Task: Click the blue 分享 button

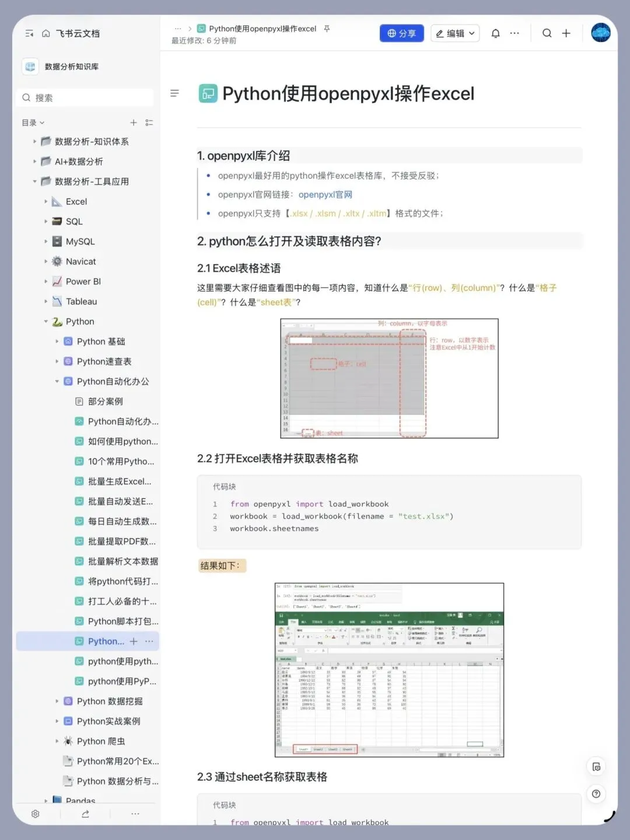Action: [401, 33]
